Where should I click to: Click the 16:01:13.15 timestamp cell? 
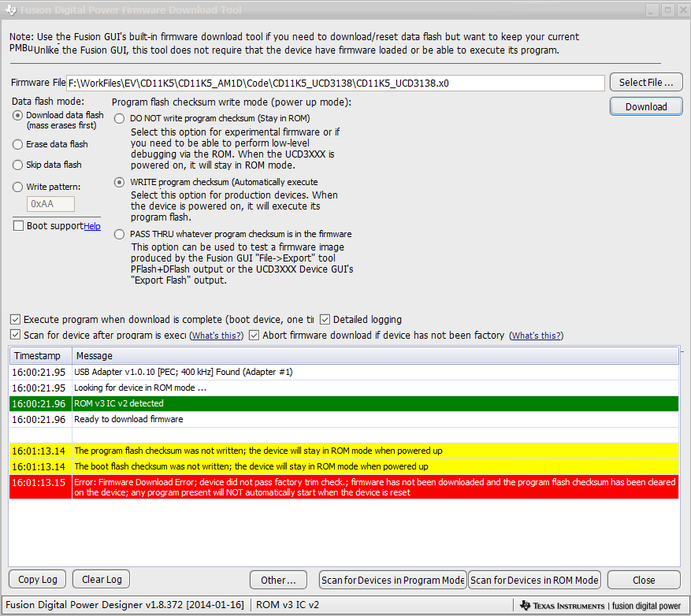coord(40,487)
